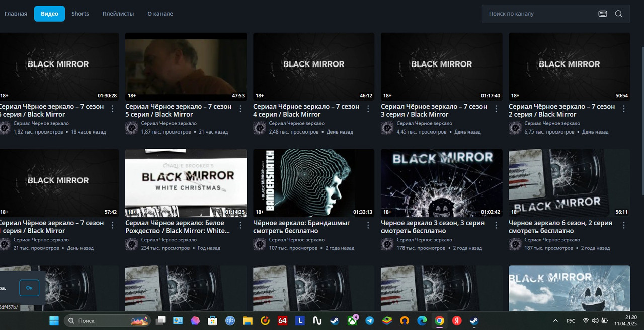The image size is (644, 330).
Task: Open Xbox app from the taskbar
Action: click(352, 321)
